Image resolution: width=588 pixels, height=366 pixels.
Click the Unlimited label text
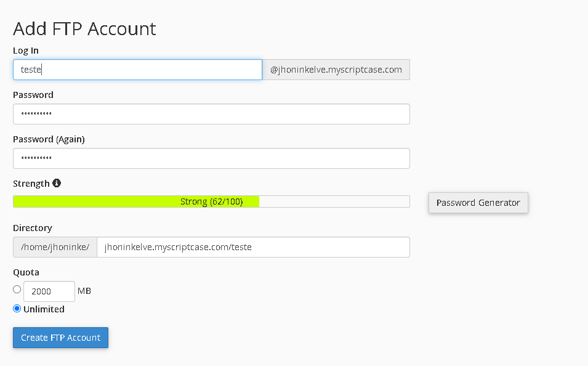44,309
